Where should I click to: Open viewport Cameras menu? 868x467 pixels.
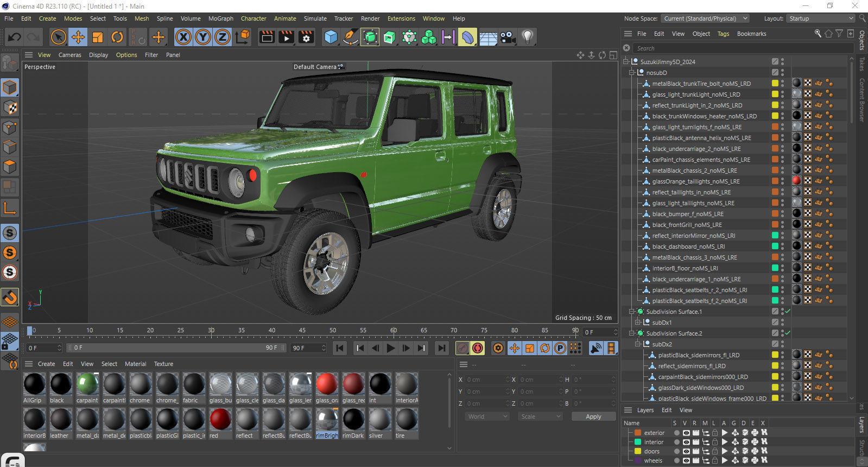point(69,55)
